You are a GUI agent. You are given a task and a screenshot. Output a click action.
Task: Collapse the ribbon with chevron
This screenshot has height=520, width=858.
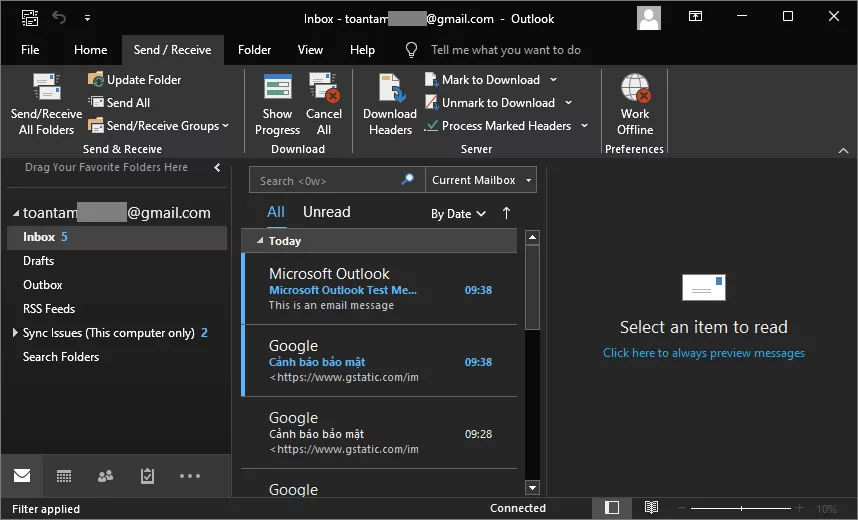(x=843, y=150)
